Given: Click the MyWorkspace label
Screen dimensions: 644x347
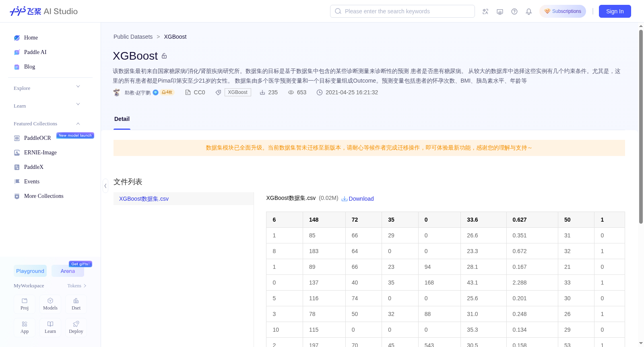Looking at the screenshot, I should click(x=29, y=286).
